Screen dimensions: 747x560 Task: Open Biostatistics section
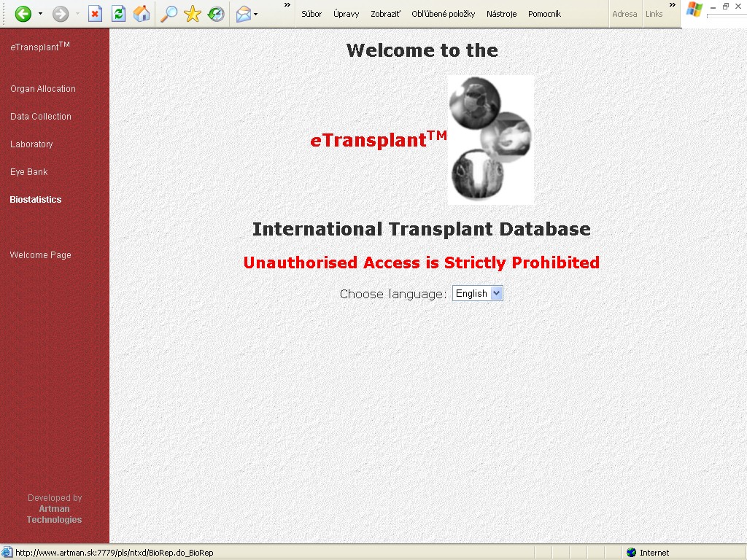(36, 200)
